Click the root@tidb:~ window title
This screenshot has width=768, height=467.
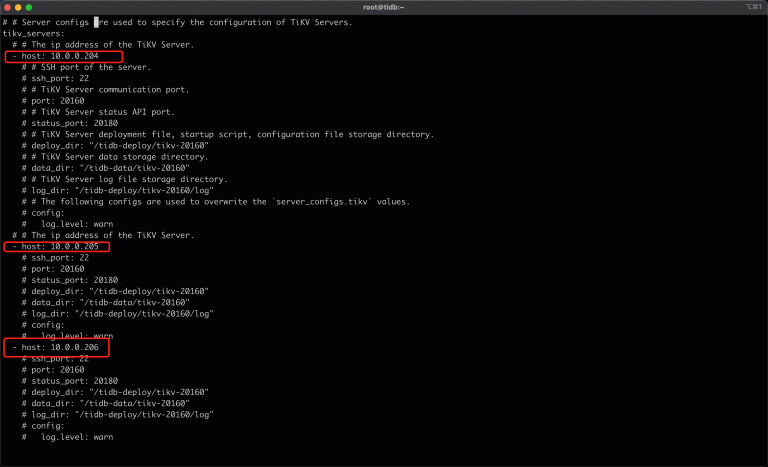[384, 7]
